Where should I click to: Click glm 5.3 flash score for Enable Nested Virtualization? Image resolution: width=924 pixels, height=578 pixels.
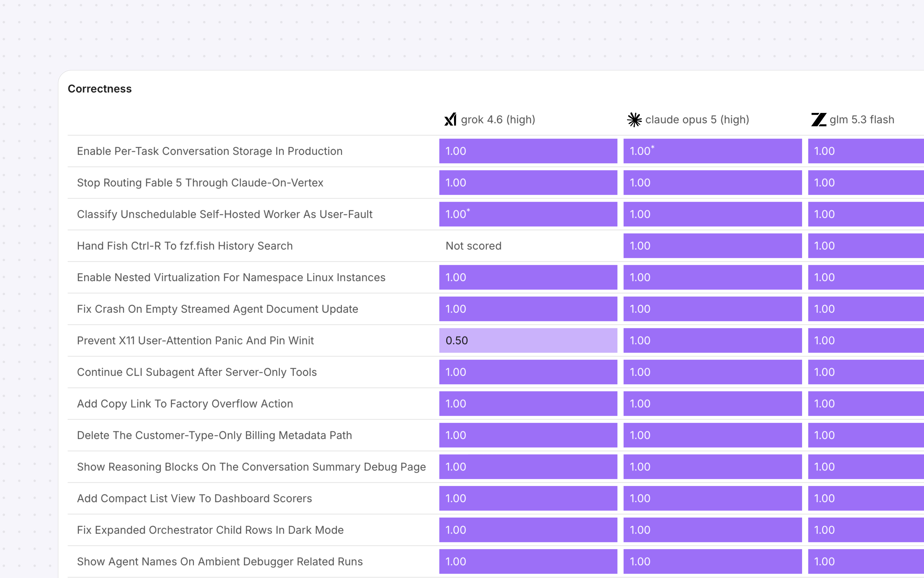pyautogui.click(x=866, y=277)
